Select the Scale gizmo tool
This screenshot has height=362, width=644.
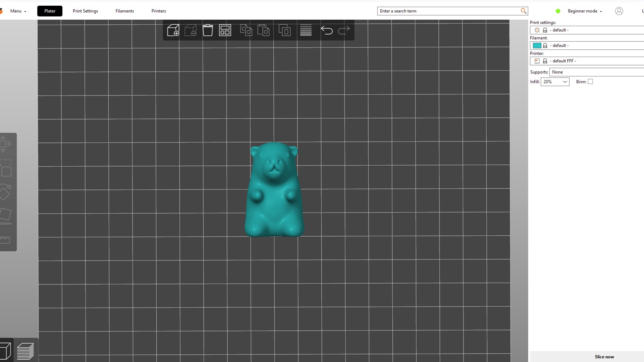[5, 168]
